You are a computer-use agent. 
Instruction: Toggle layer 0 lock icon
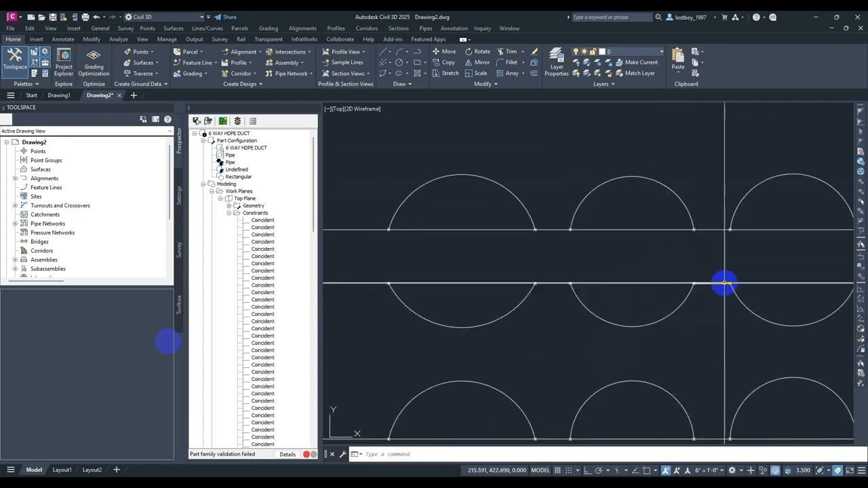point(592,52)
